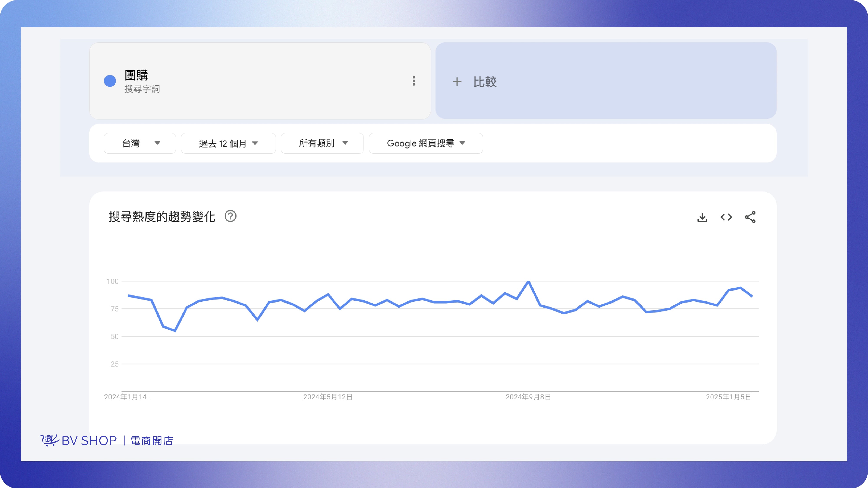Viewport: 868px width, 488px height.
Task: Click the 搜尋熱度的趨勢變化 chart title
Action: click(x=162, y=216)
